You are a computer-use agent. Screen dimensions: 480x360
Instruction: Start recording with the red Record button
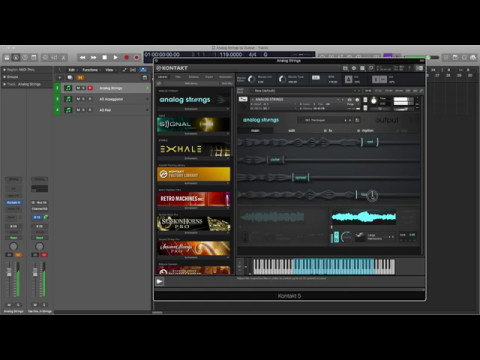(x=126, y=58)
